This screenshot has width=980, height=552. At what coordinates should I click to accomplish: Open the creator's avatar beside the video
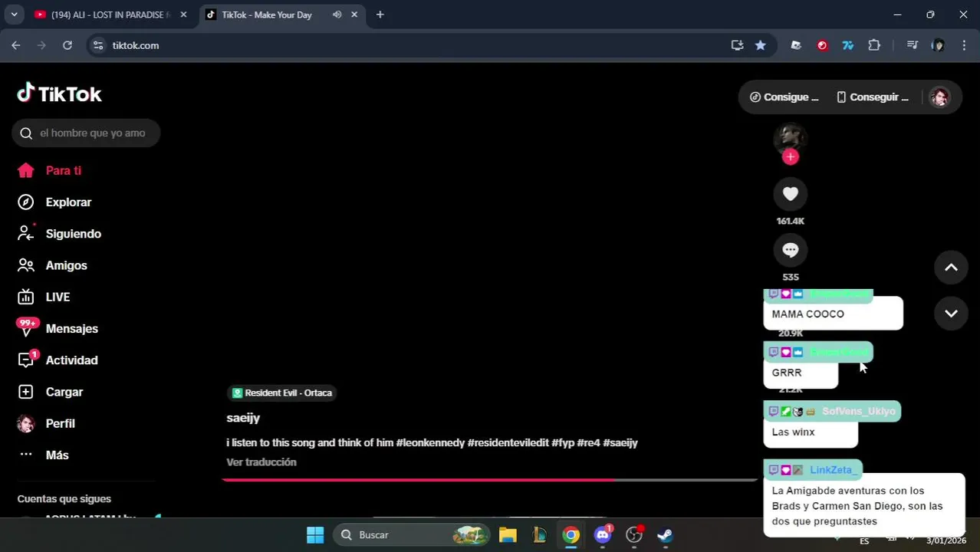pyautogui.click(x=791, y=138)
